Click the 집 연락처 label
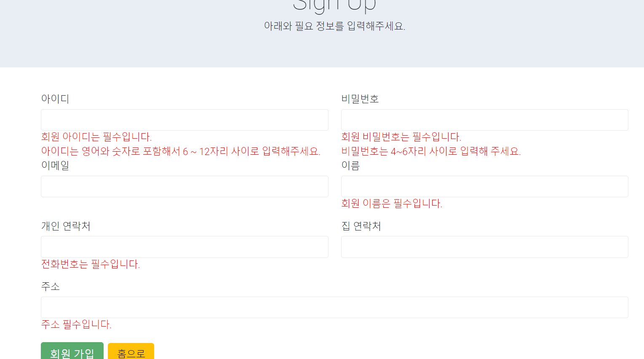This screenshot has width=644, height=359. point(360,226)
